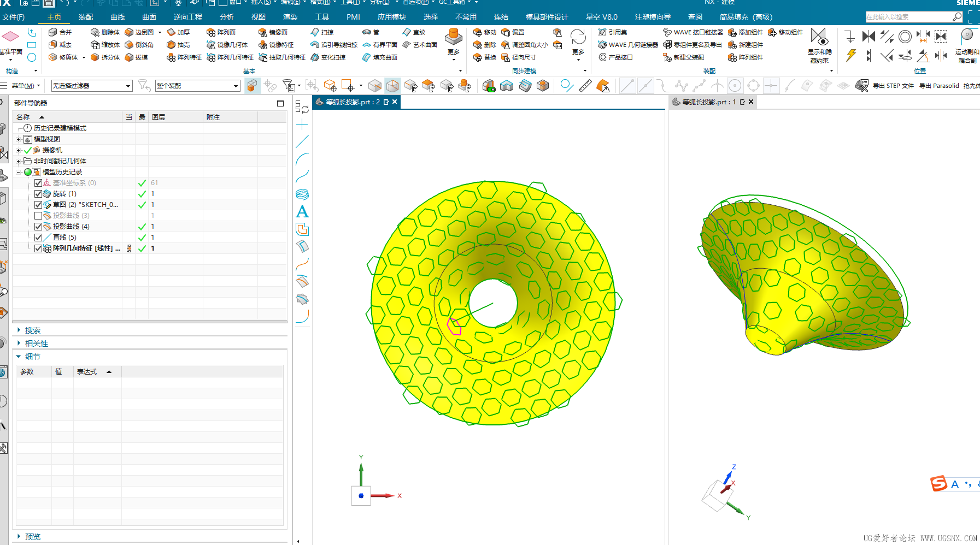Click the 合并 (Unite) tool icon
Screen dimensions: 980x545
tap(53, 32)
